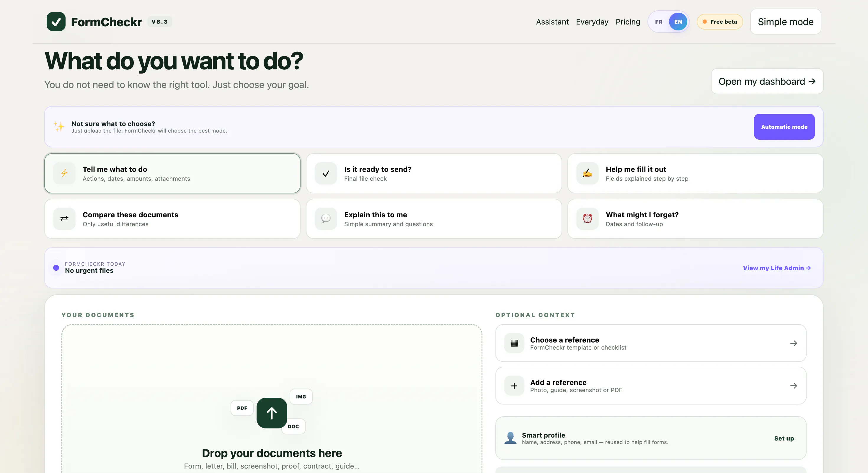Choose the Help me fill it out goal
868x473 pixels.
[695, 173]
